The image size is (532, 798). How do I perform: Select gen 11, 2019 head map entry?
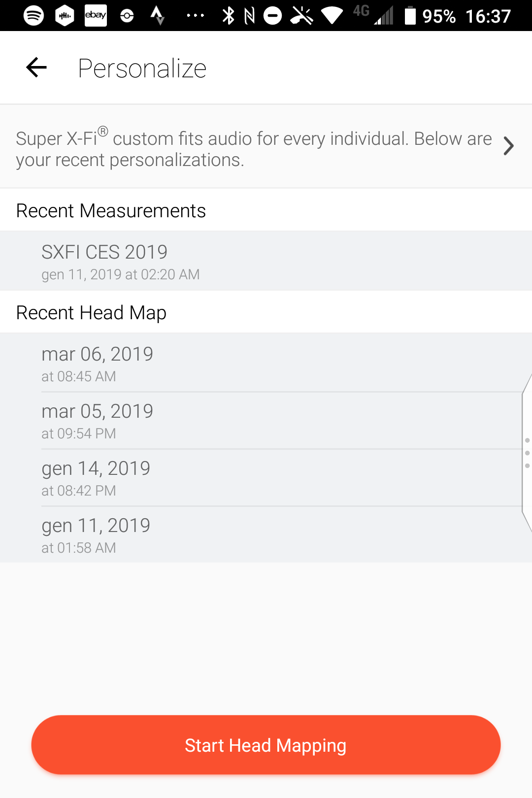(x=266, y=534)
